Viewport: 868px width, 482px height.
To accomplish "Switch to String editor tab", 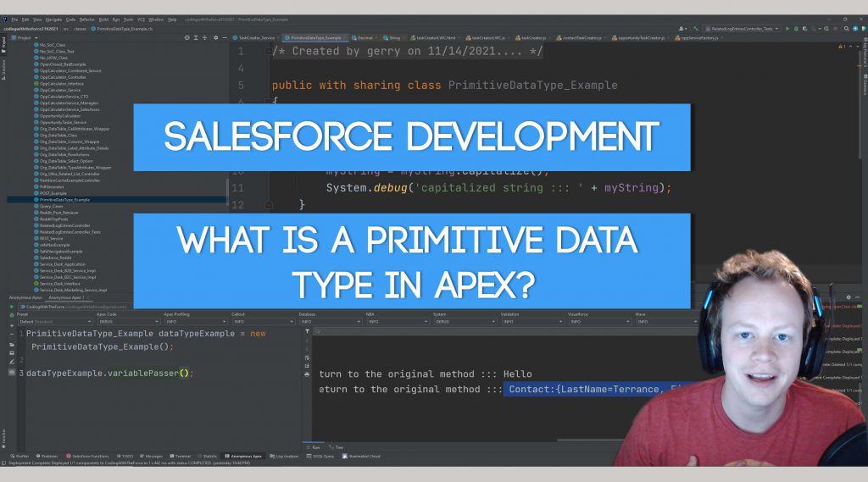I will (392, 37).
